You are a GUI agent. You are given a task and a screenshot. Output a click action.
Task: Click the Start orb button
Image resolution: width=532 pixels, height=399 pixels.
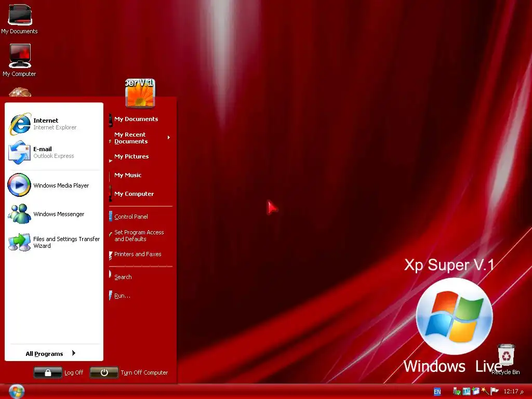(17, 392)
